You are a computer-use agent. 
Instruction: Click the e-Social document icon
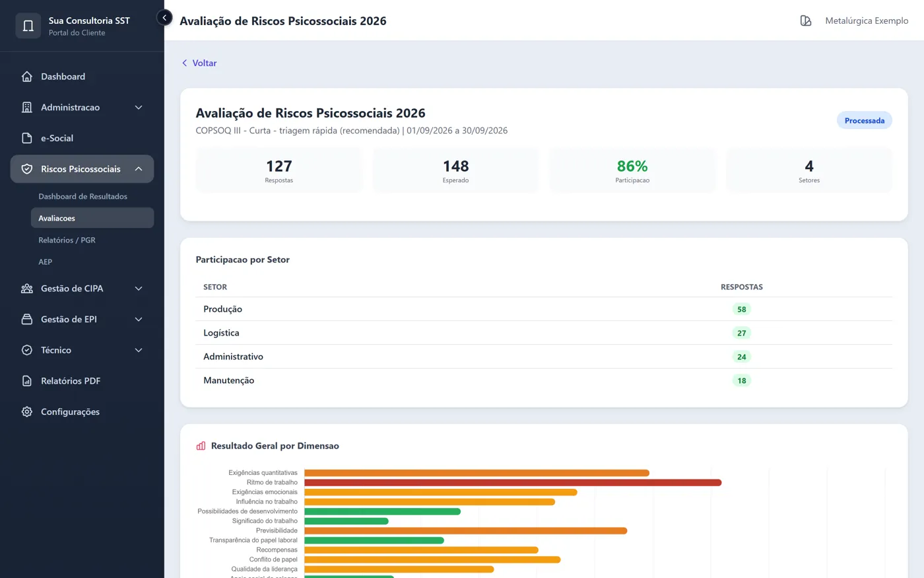point(27,138)
